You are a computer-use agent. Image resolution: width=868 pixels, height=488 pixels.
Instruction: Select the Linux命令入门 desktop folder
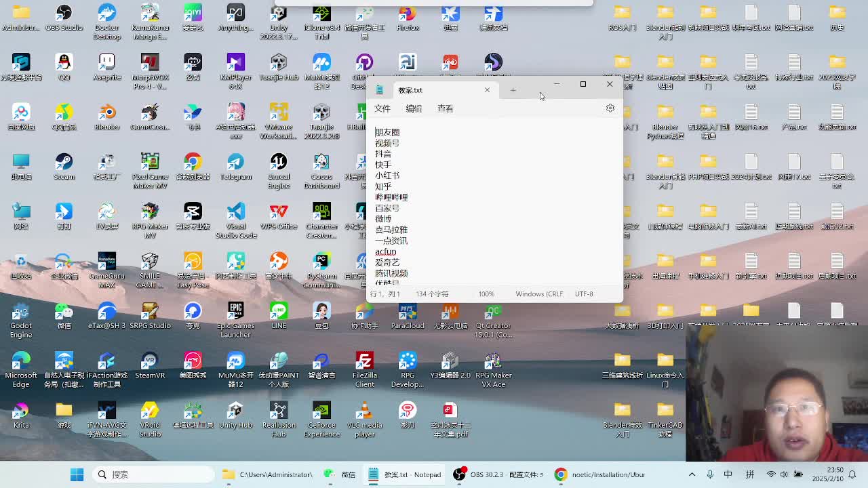click(x=665, y=369)
